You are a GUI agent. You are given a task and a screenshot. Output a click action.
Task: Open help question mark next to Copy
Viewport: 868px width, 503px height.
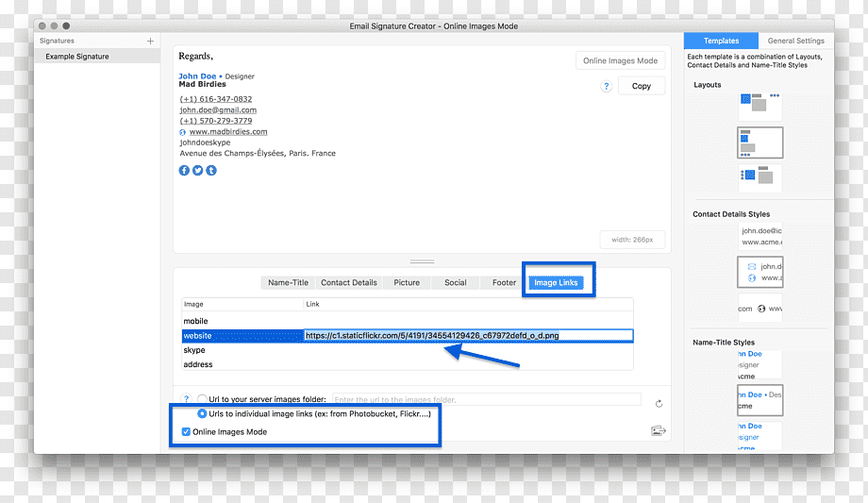tap(606, 86)
